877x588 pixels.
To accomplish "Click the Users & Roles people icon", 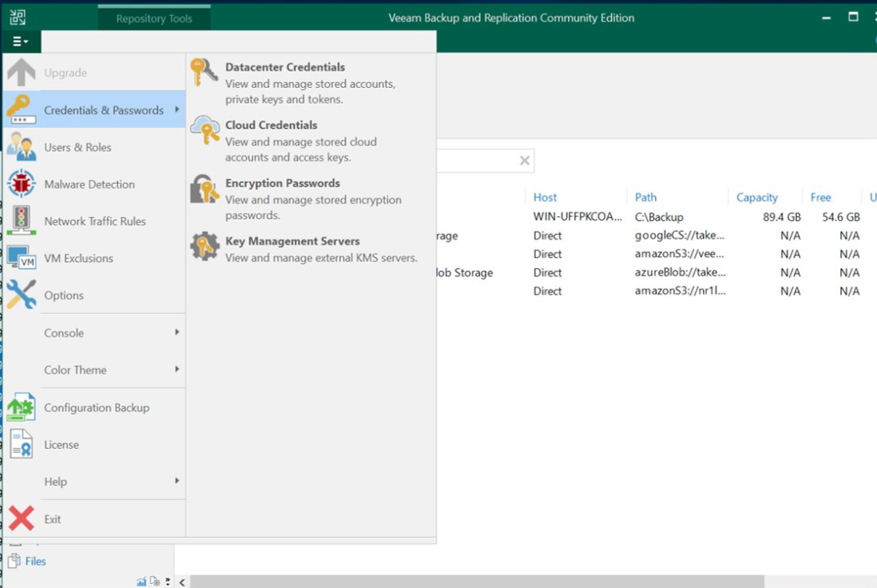I will click(22, 146).
